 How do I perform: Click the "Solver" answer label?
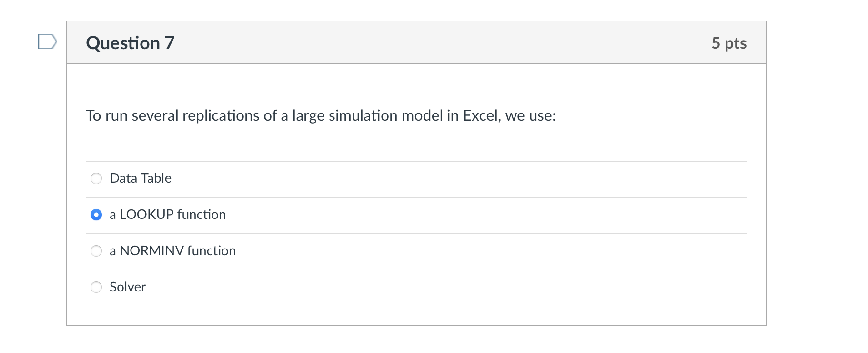pos(128,287)
